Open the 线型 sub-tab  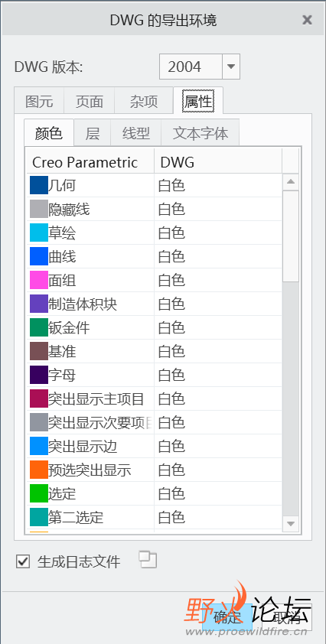[x=136, y=133]
